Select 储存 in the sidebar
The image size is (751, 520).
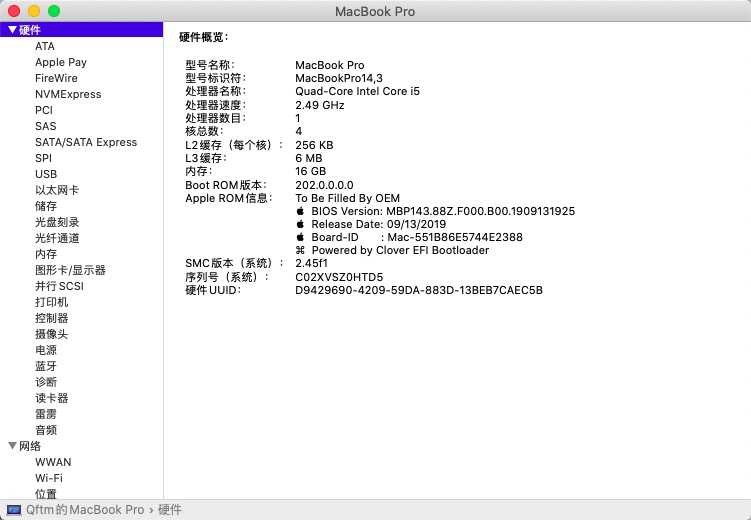tap(46, 206)
